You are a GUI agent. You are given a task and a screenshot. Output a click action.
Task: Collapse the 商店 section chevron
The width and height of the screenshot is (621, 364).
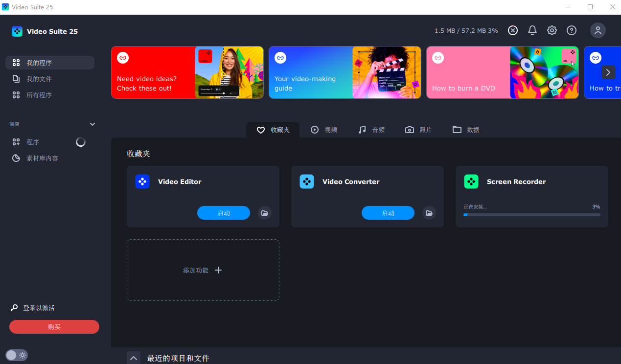point(92,124)
